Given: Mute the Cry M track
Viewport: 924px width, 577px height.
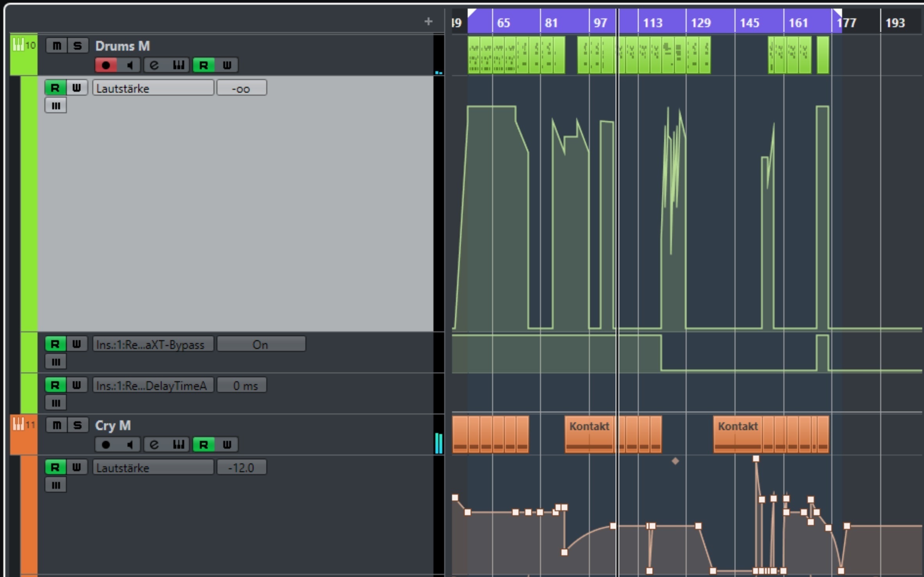Looking at the screenshot, I should pyautogui.click(x=57, y=425).
